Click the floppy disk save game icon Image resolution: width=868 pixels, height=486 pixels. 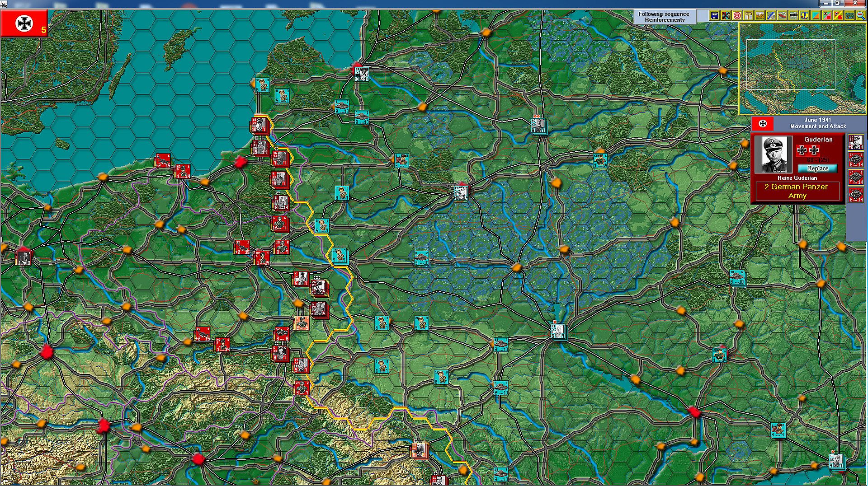click(714, 16)
